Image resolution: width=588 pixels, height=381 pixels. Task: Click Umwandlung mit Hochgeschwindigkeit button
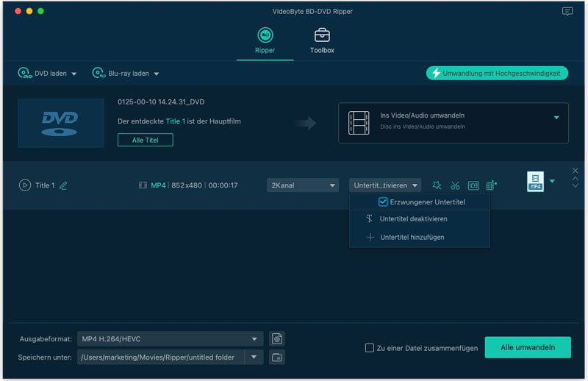coord(497,74)
